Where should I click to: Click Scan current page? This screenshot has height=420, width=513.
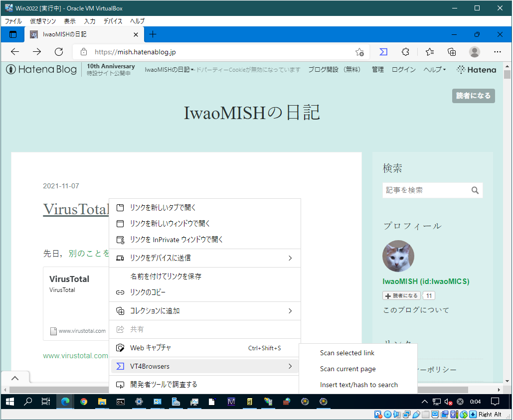(x=358, y=369)
